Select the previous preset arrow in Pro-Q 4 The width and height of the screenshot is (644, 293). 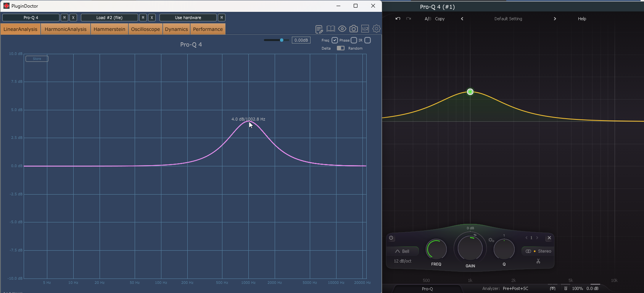point(462,19)
